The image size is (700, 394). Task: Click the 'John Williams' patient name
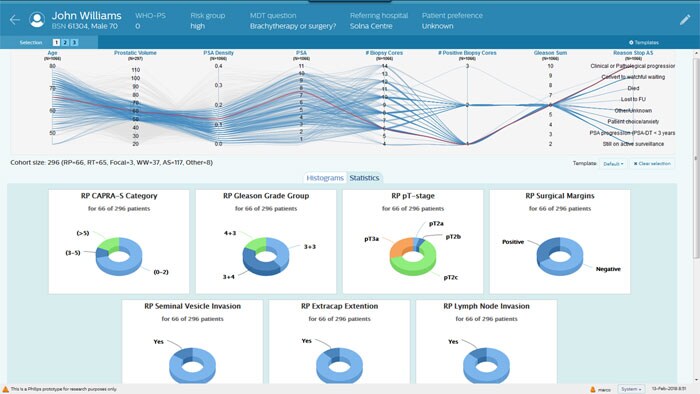click(x=87, y=16)
